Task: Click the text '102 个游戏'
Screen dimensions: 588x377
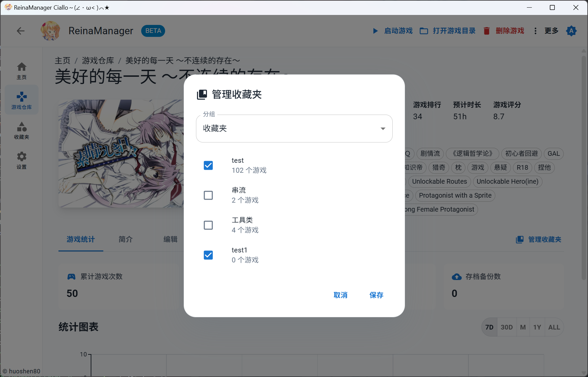Action: tap(249, 170)
